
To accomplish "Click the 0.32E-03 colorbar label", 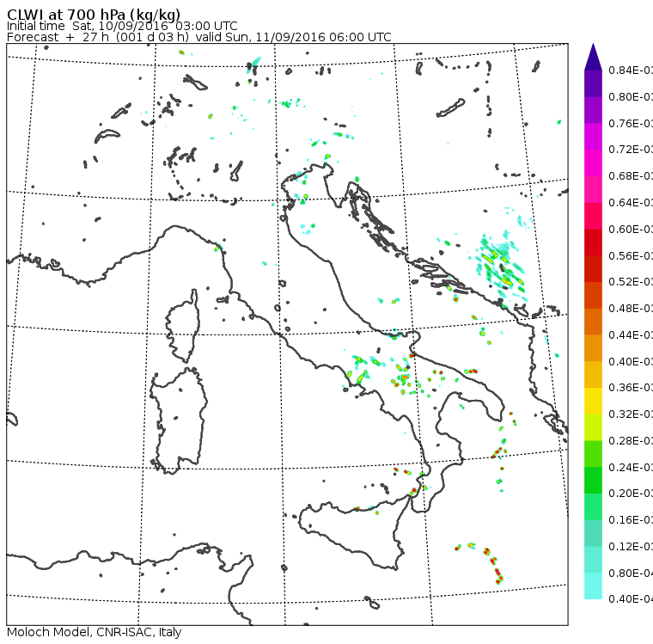I will pyautogui.click(x=631, y=414).
